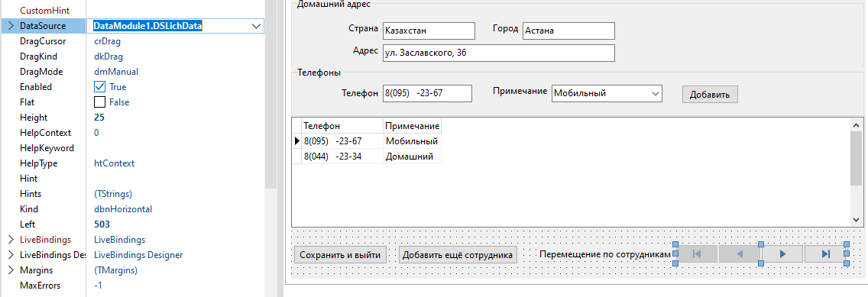Select the HelpType value htContext
This screenshot has height=297, width=868.
114,163
